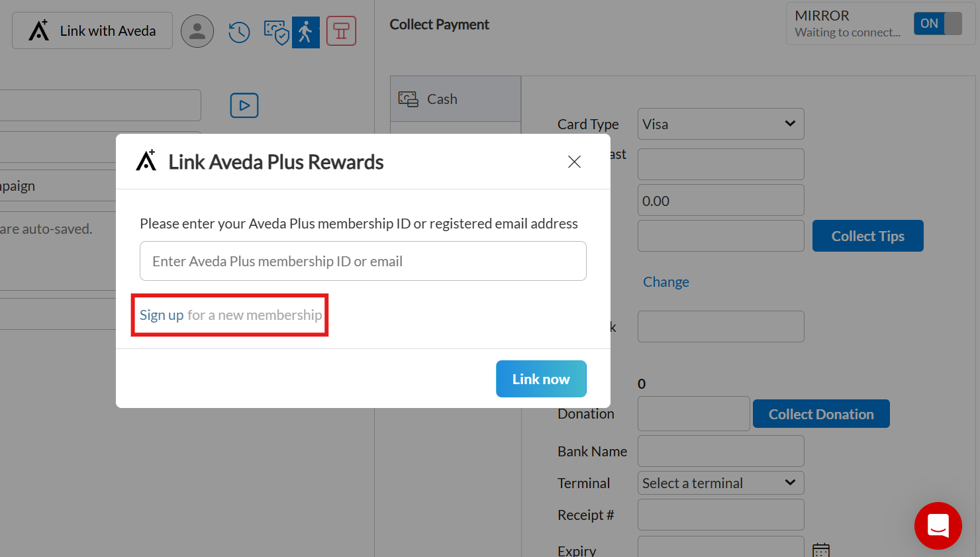980x557 pixels.
Task: Switch to the Cash payment tab
Action: pos(455,99)
